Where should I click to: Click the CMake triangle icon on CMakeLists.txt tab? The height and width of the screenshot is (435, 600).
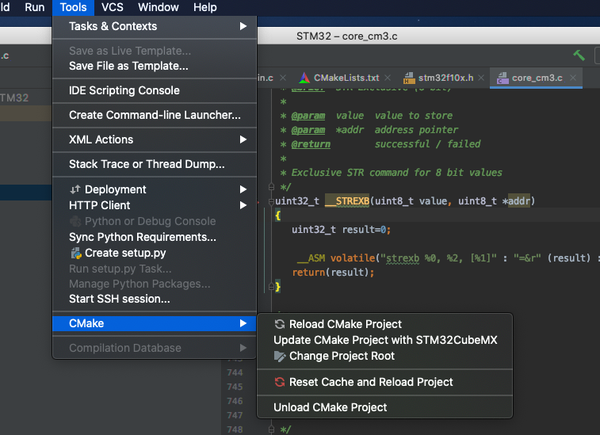pyautogui.click(x=304, y=78)
